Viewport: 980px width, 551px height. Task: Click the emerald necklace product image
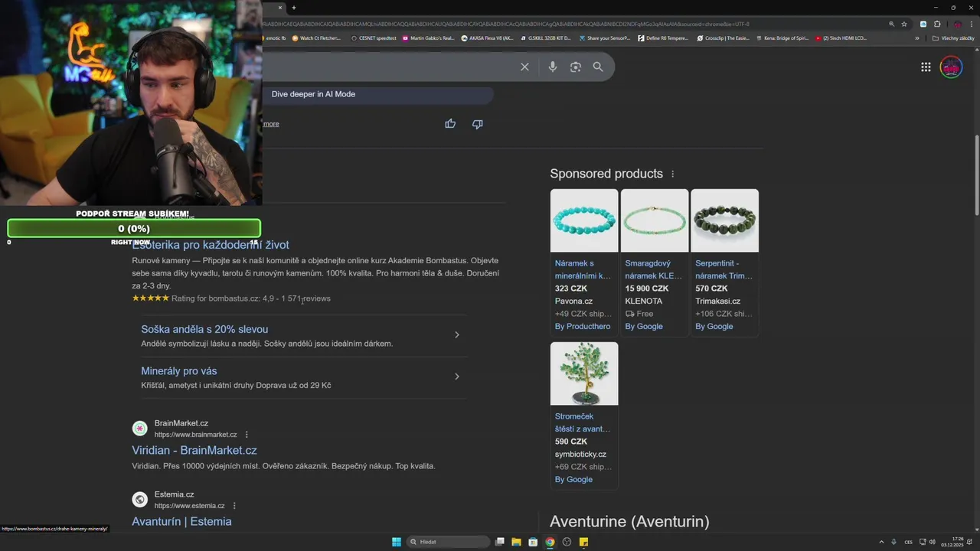click(x=654, y=220)
